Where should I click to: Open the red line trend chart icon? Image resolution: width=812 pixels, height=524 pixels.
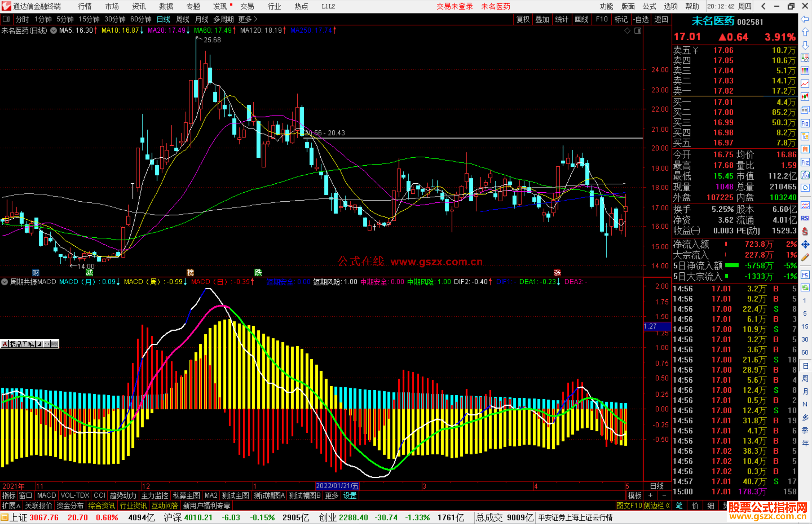click(x=805, y=84)
